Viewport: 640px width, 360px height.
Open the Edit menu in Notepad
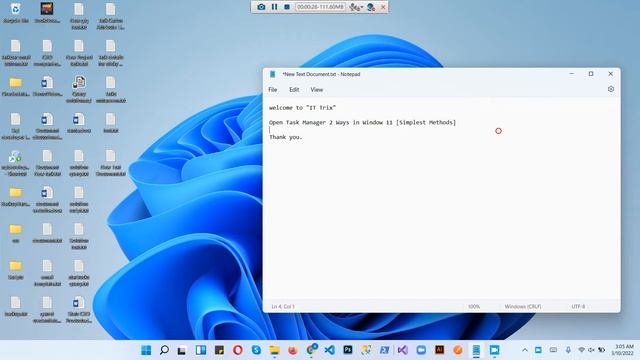click(294, 89)
